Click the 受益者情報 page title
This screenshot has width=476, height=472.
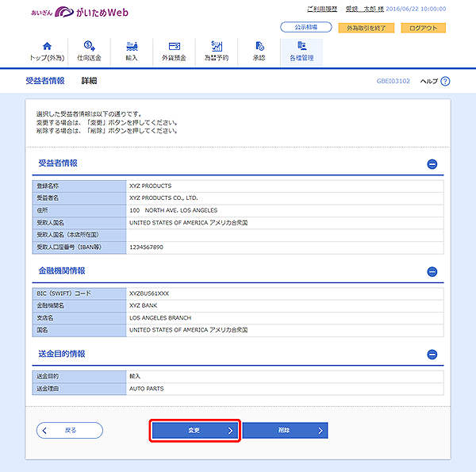pos(45,81)
